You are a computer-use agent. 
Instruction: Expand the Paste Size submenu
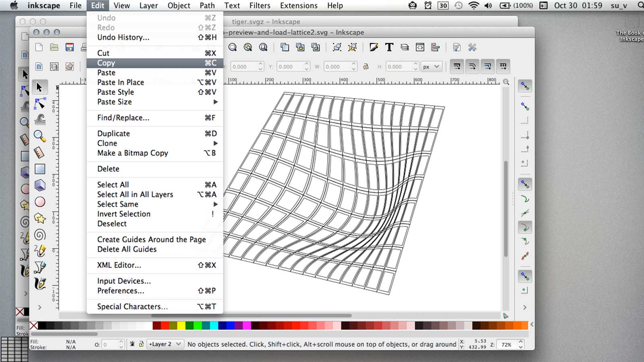[155, 102]
